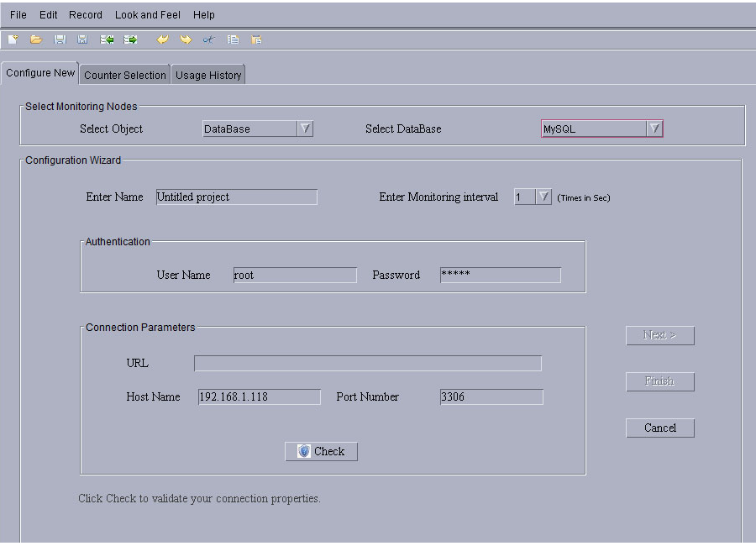Click the Redo arrow toolbar icon
The width and height of the screenshot is (756, 546).
[186, 39]
